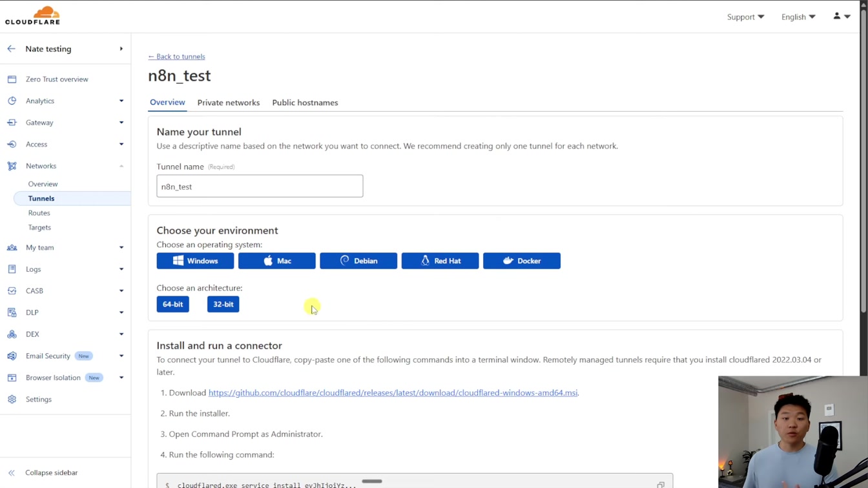
Task: Open the cloudflared-windows-amd64.msi download link
Action: pos(393,392)
